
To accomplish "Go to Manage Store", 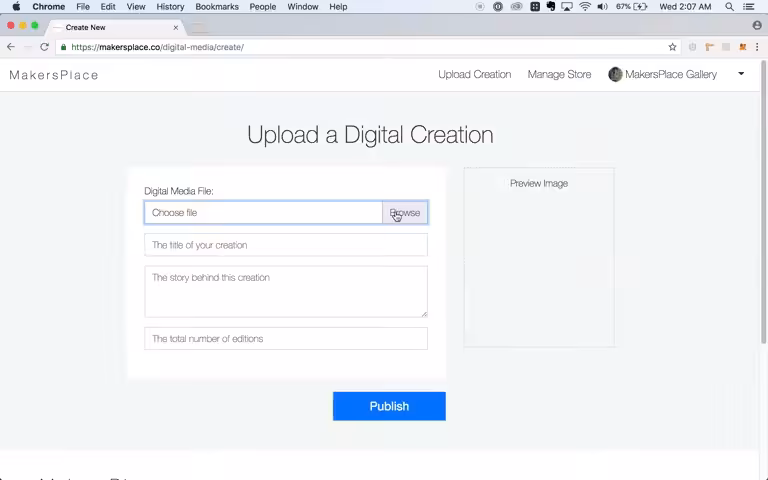I will pos(559,74).
